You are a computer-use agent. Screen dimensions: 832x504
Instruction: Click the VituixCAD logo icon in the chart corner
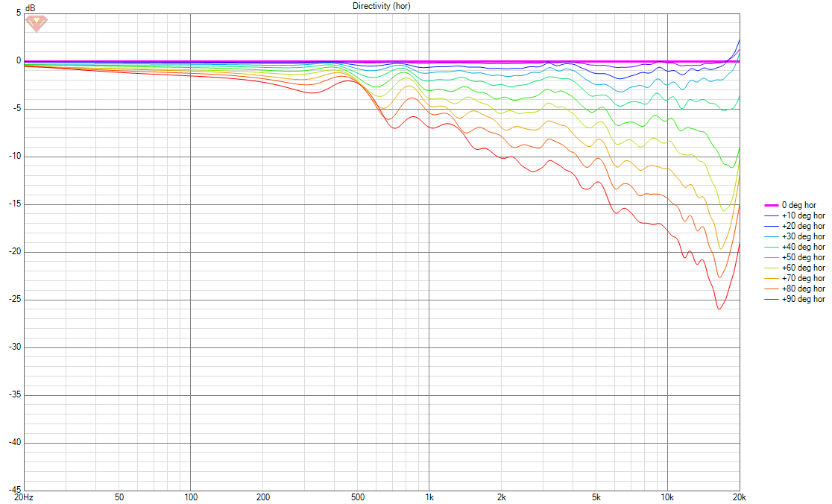[x=37, y=23]
